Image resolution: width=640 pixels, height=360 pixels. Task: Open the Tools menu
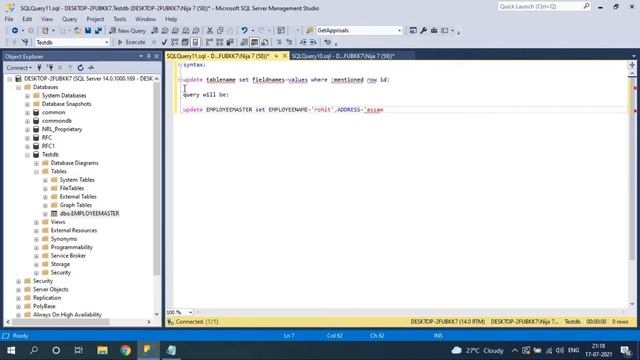(x=120, y=19)
